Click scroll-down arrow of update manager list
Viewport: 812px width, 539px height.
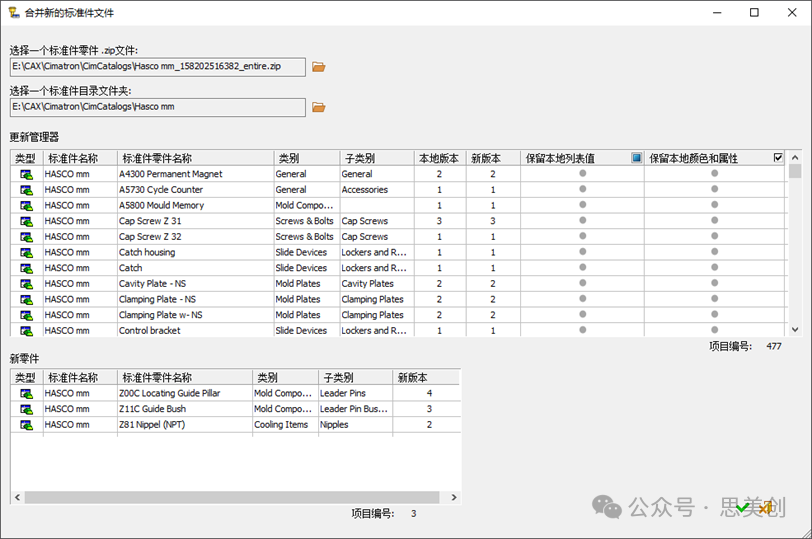(x=795, y=329)
